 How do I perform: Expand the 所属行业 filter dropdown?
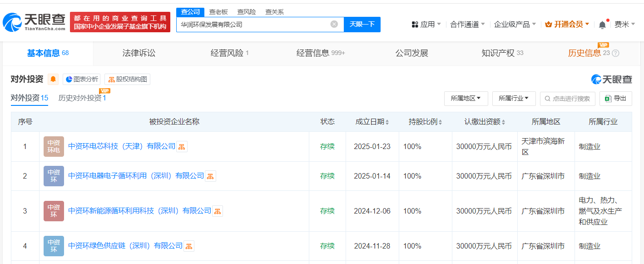pos(514,98)
